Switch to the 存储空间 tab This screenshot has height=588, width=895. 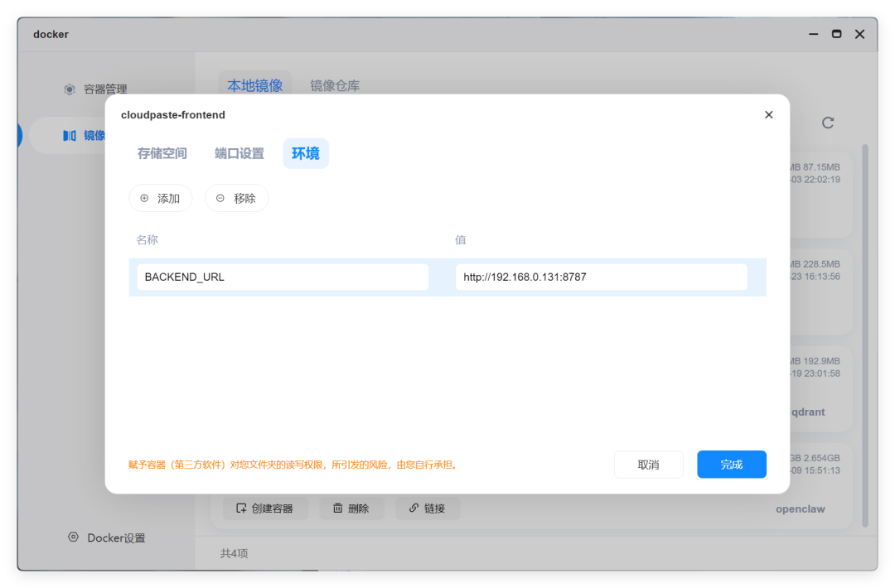click(162, 153)
